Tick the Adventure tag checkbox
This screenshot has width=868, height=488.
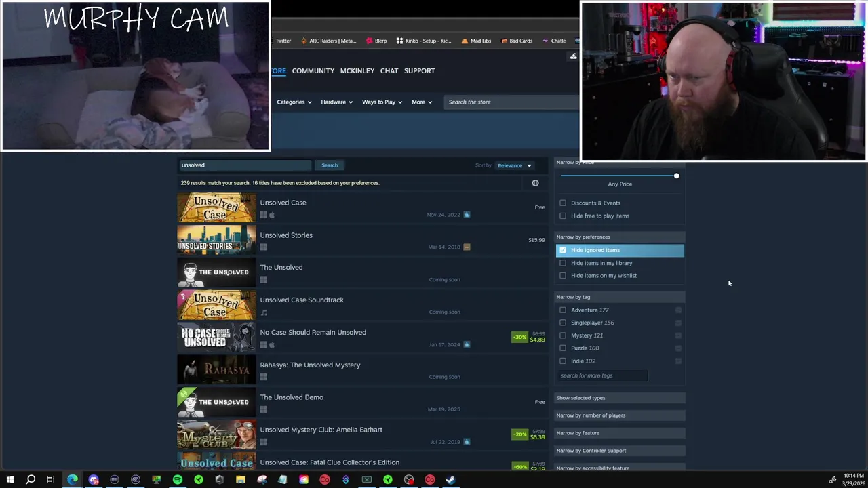pyautogui.click(x=563, y=310)
